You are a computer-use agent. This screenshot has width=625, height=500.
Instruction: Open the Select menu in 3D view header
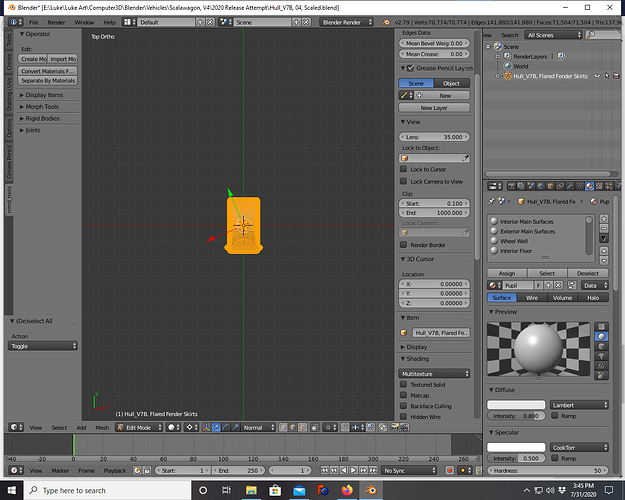point(59,427)
